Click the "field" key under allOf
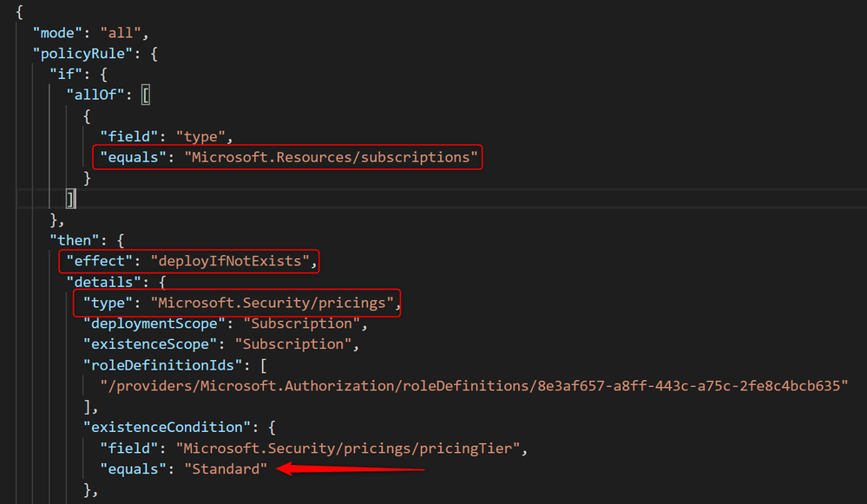The image size is (867, 504). (x=128, y=136)
